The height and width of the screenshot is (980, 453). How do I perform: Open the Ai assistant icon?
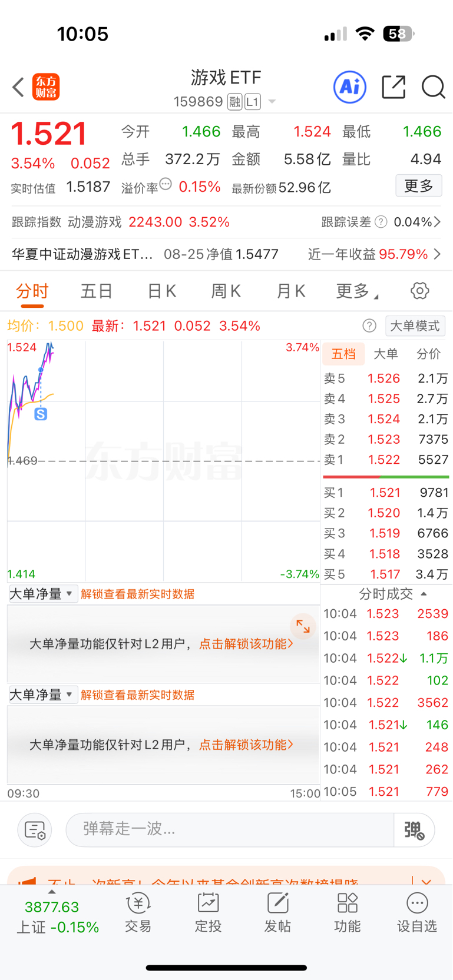click(350, 87)
